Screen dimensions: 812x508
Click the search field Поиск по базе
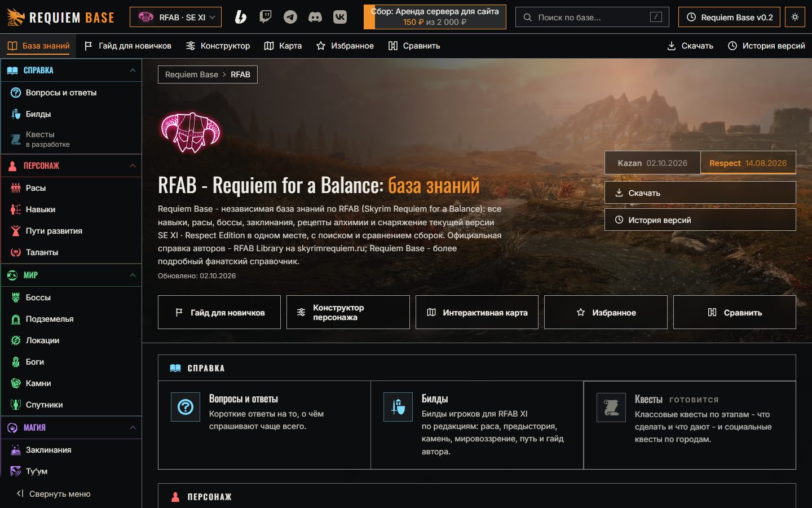tap(592, 17)
